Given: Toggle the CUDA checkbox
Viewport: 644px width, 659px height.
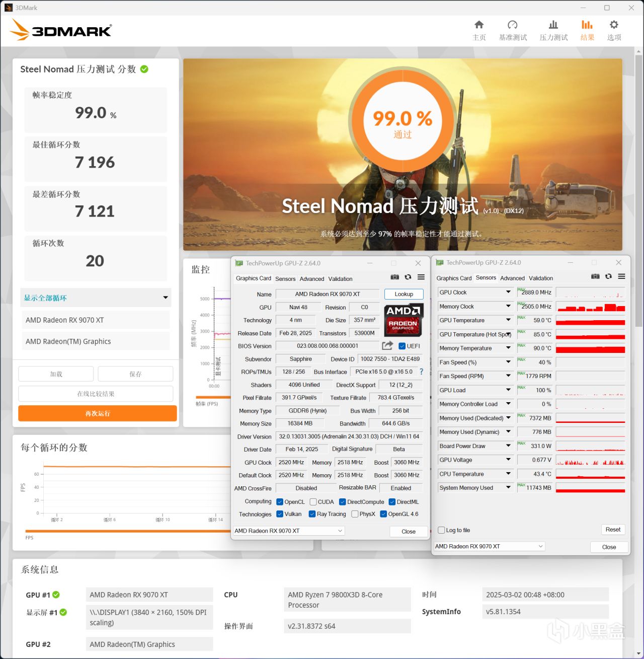Looking at the screenshot, I should pos(313,502).
